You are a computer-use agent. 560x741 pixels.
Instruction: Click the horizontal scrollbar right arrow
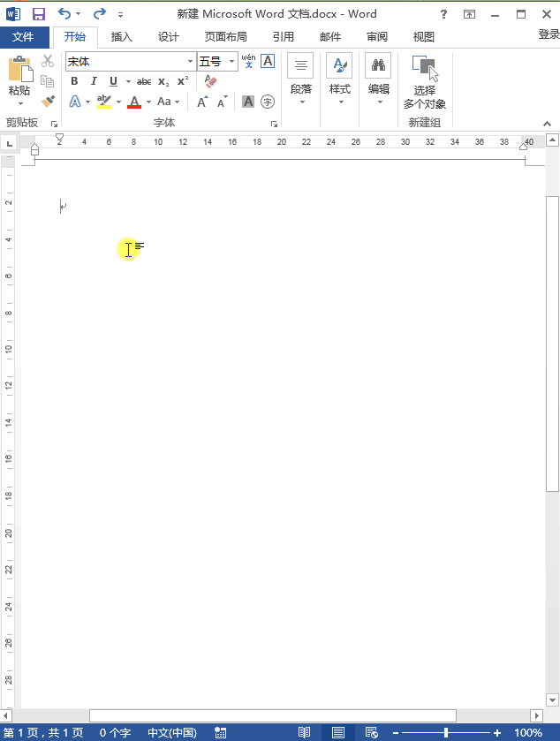pyautogui.click(x=536, y=715)
